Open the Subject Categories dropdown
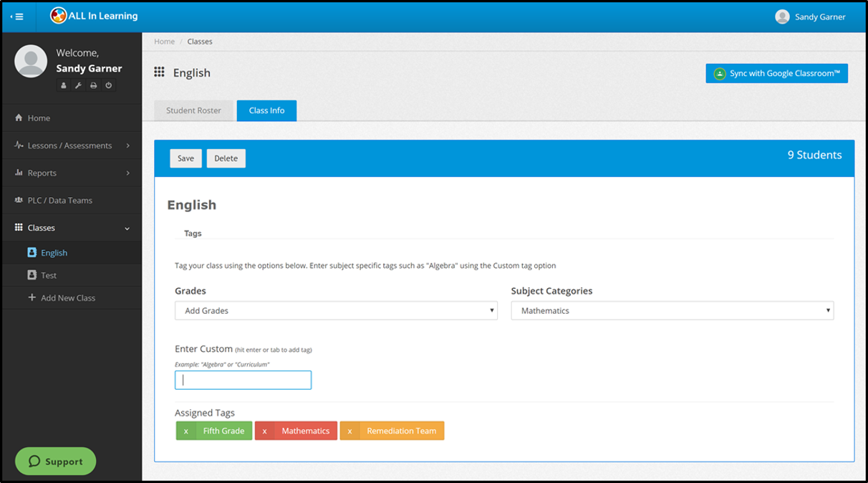The width and height of the screenshot is (868, 483). [672, 311]
